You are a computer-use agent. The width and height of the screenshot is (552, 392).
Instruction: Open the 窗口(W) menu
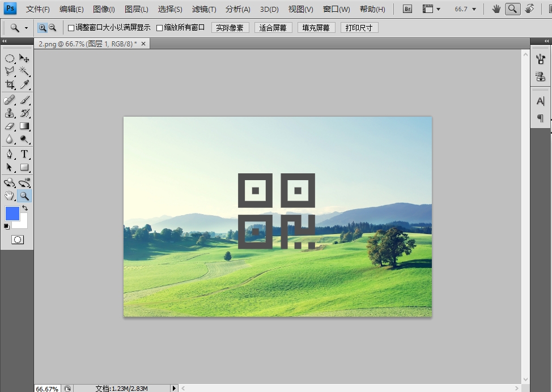click(x=337, y=10)
